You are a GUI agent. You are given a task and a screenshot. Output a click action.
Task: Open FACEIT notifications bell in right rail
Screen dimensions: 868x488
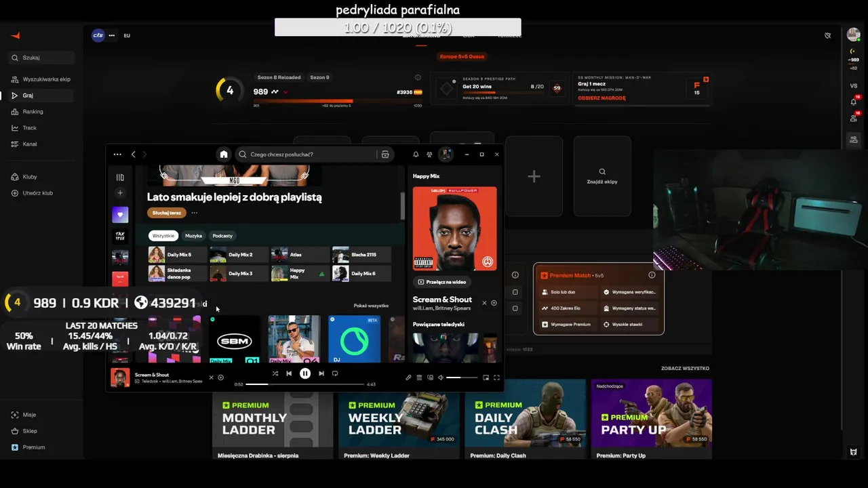854,102
